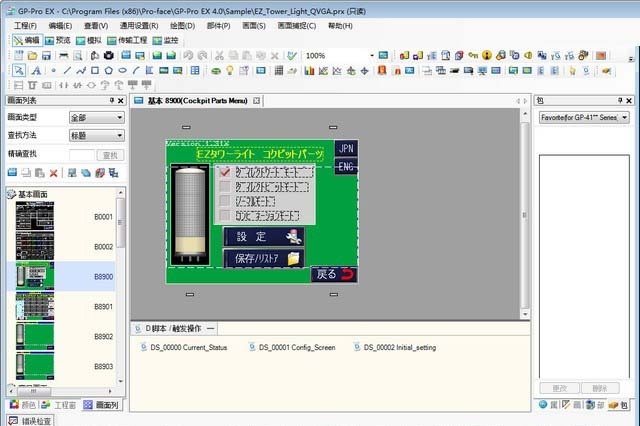Open the 100% zoom level dropdown
The width and height of the screenshot is (640, 426).
point(372,55)
